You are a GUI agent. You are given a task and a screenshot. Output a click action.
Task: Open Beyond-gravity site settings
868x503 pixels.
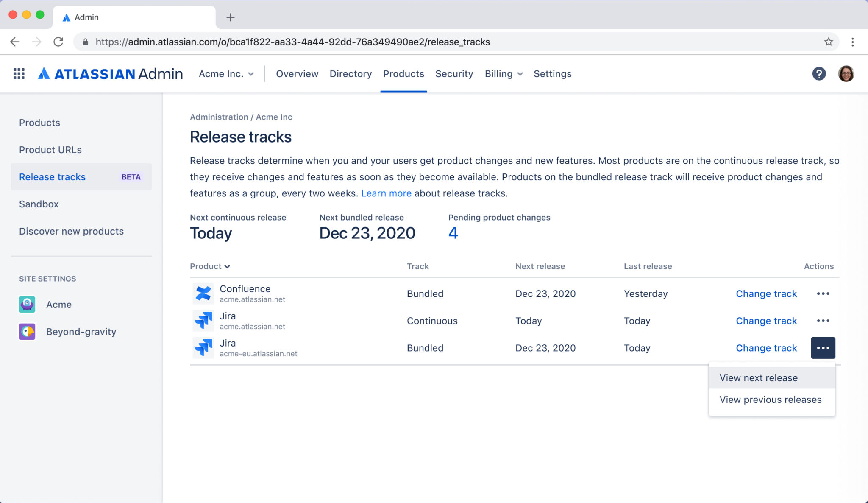pos(81,332)
